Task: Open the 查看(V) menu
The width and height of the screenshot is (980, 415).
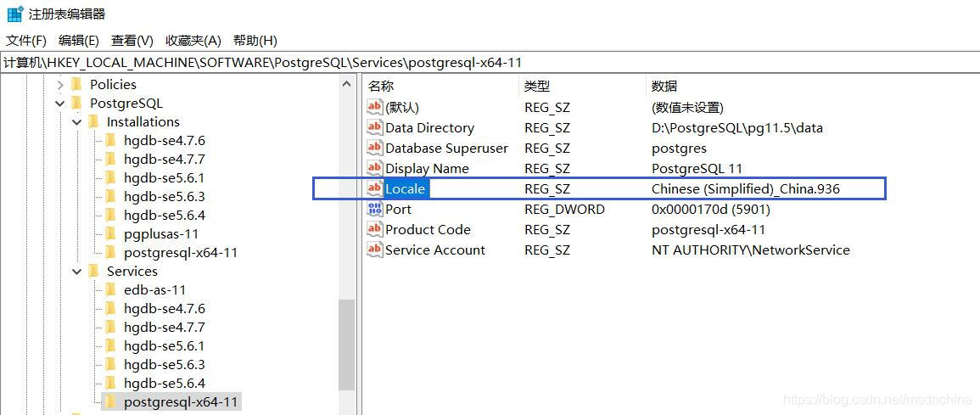Action: [132, 41]
